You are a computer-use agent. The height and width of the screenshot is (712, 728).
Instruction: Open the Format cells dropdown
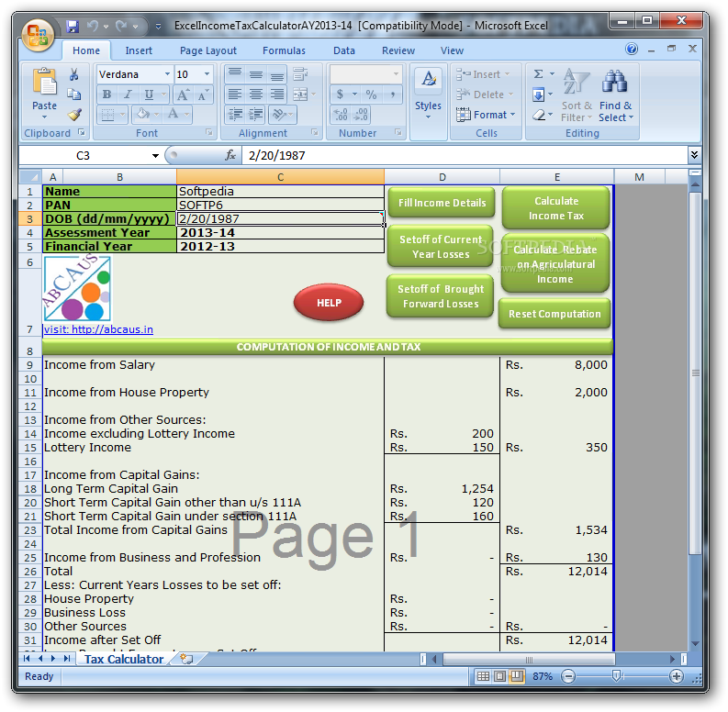click(x=487, y=115)
